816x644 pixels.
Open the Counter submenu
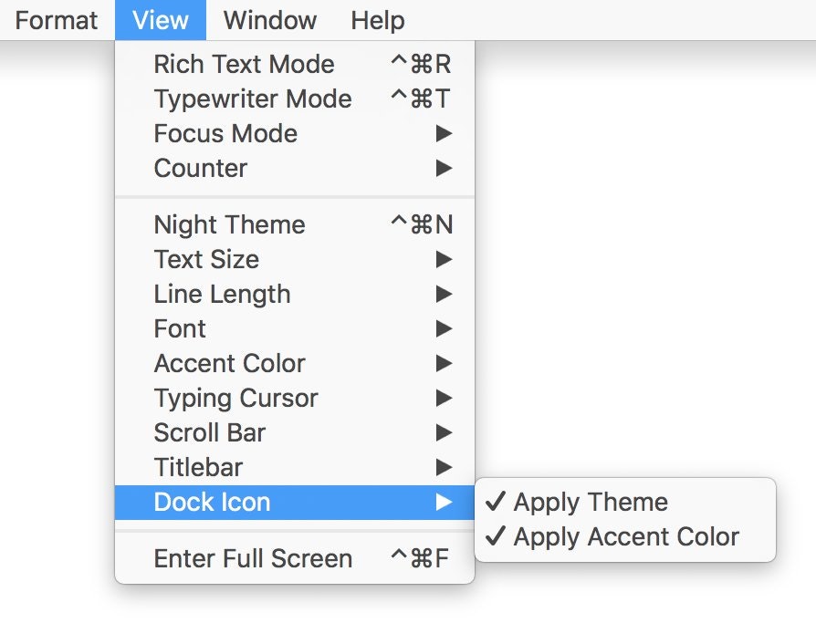click(x=295, y=168)
